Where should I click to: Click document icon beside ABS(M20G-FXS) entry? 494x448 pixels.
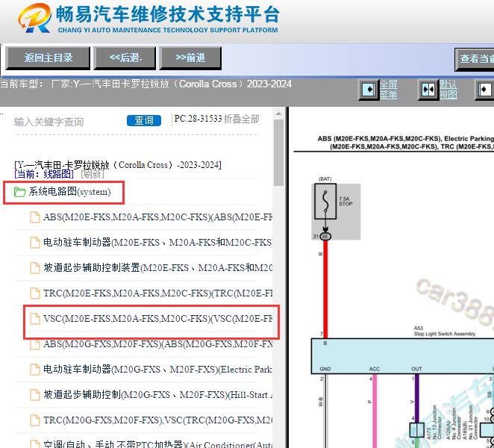click(35, 344)
